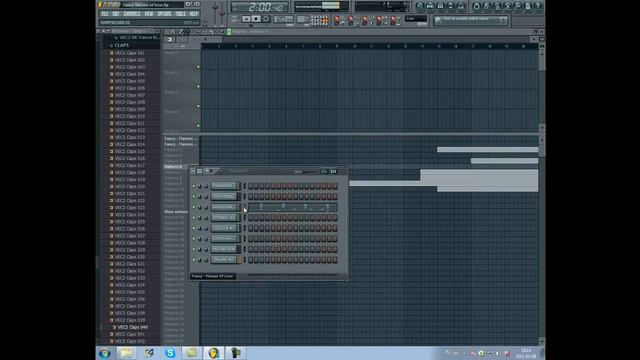
Task: Open the playlist options menu arrow
Action: [167, 31]
